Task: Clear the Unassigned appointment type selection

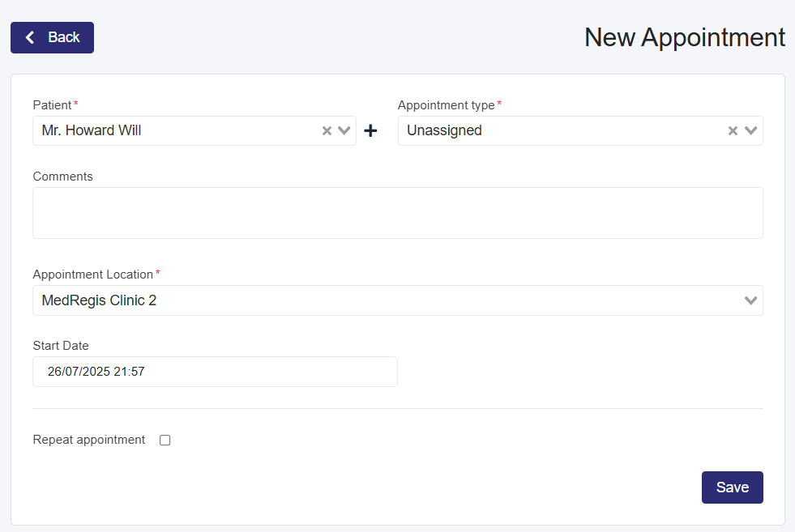Action: [733, 131]
